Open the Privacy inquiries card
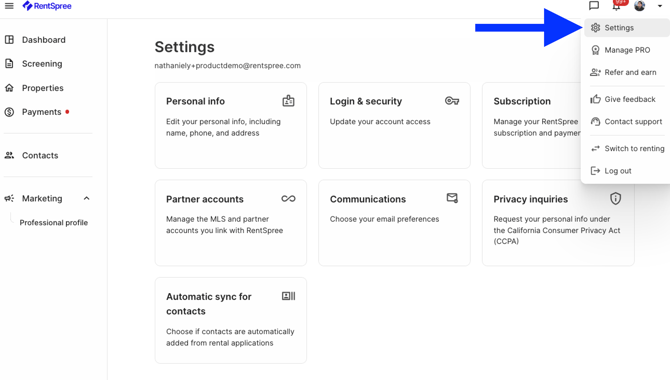Viewport: 670px width, 380px height. [x=558, y=223]
